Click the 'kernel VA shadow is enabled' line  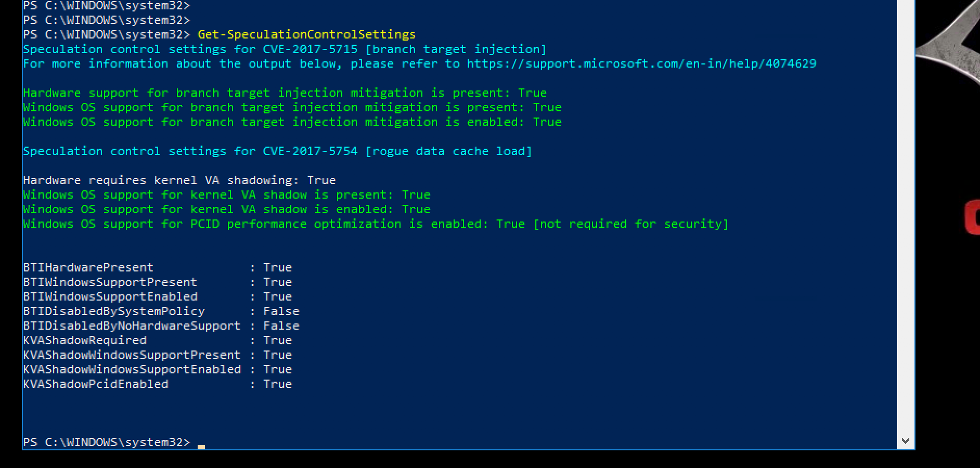pyautogui.click(x=226, y=210)
